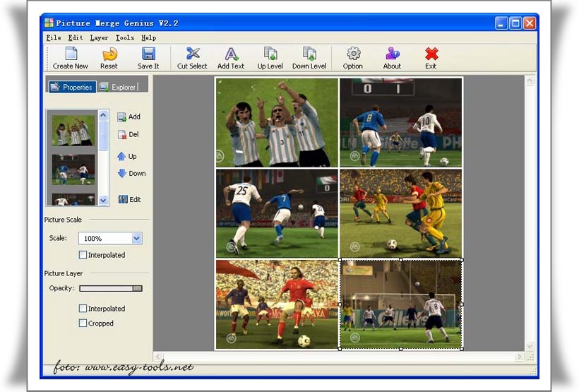The width and height of the screenshot is (579, 392).
Task: Move layer down with Down Level
Action: [309, 58]
